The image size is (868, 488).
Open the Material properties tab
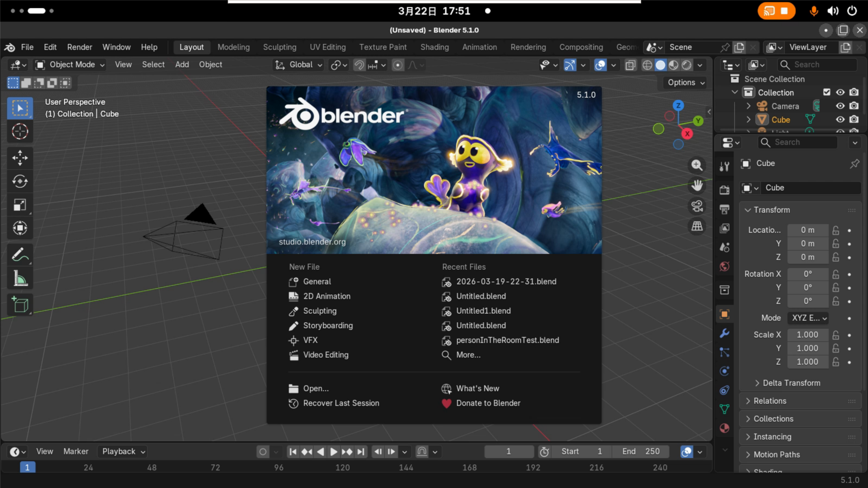[725, 428]
